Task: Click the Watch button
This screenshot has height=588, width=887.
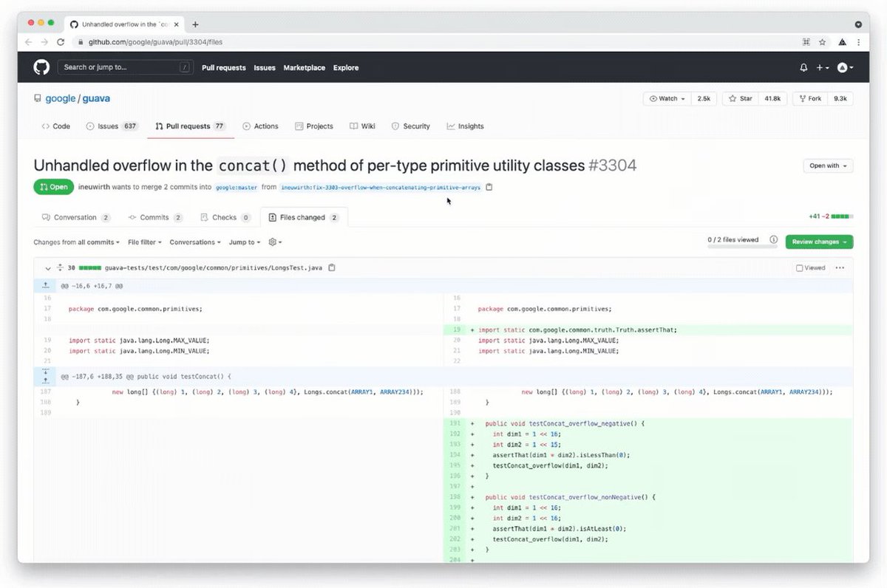Action: (667, 98)
